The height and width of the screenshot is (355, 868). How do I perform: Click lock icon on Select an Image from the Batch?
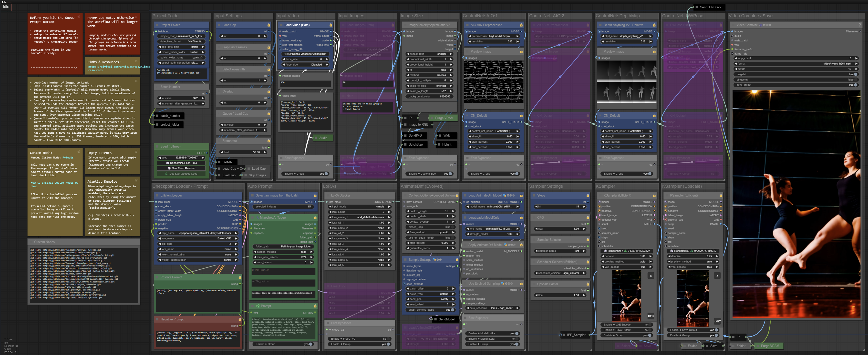315,196
